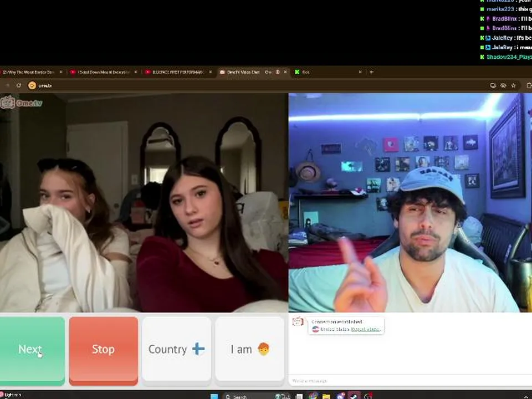The image size is (532, 399).
Task: Click the camera-in-use indicator on the OmeTV tab
Action: coord(278,72)
